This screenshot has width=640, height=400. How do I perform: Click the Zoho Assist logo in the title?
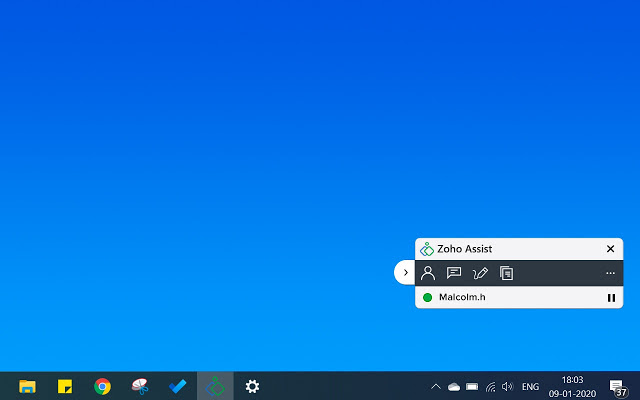[427, 249]
